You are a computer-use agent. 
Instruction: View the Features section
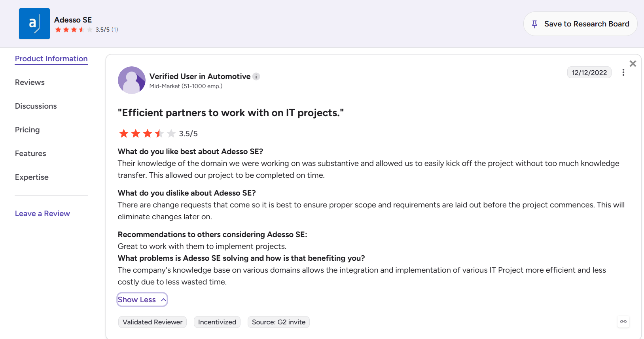point(30,153)
